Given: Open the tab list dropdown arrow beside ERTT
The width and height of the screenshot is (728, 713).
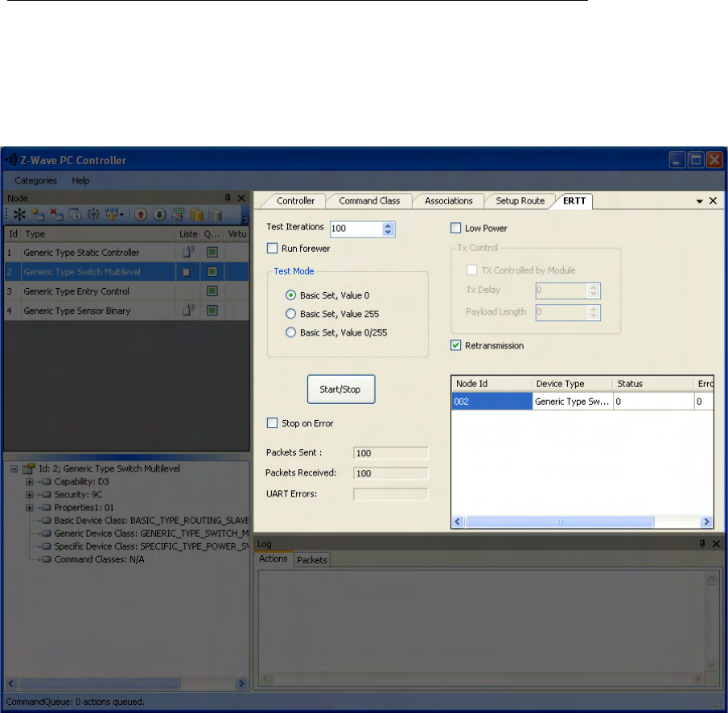Looking at the screenshot, I should click(x=699, y=201).
